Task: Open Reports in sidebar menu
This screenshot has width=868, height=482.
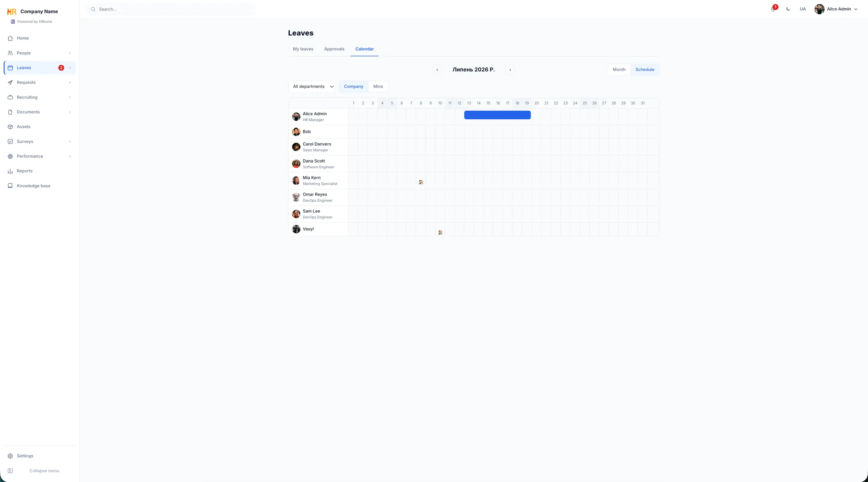Action: click(40, 171)
